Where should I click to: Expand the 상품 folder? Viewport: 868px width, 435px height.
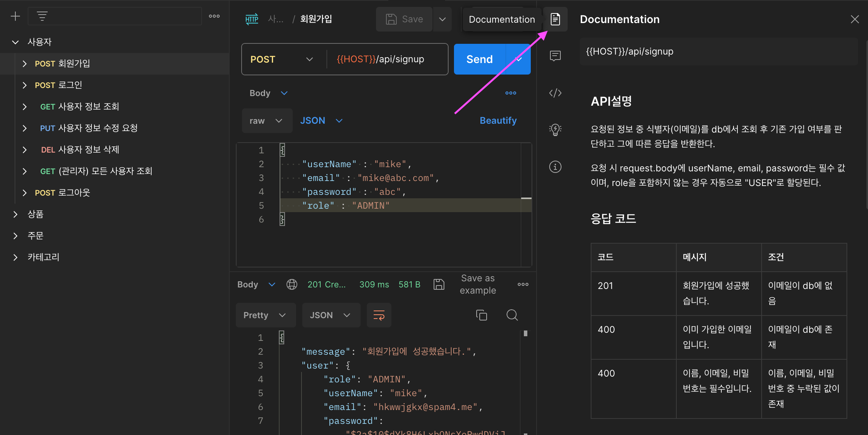coord(15,214)
